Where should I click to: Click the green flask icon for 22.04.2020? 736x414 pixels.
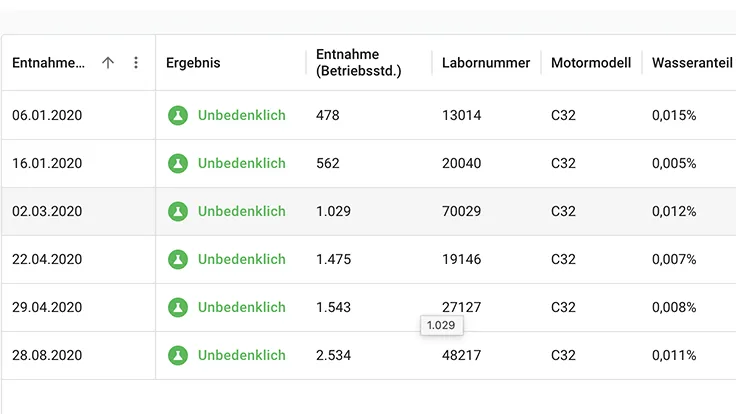coord(178,259)
